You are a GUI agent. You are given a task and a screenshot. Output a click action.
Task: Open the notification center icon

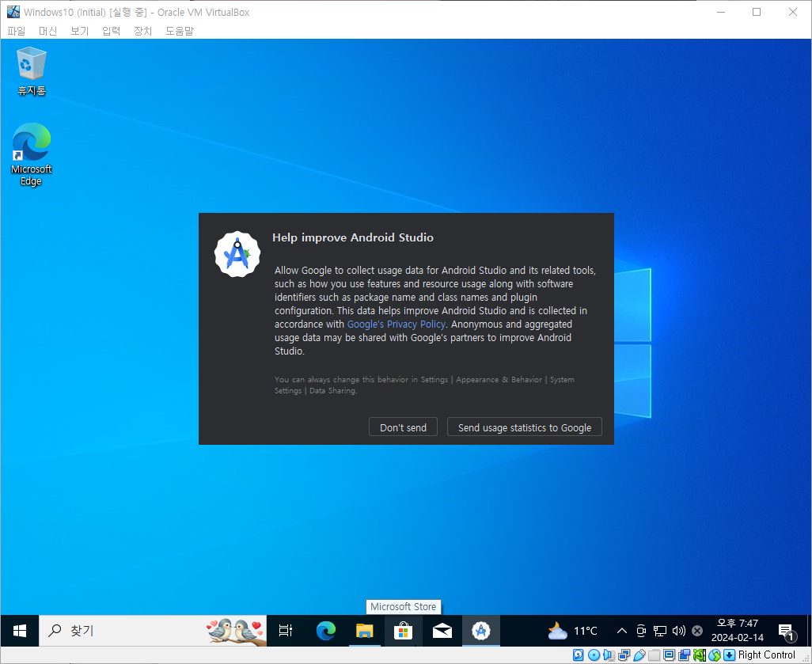coord(787,632)
